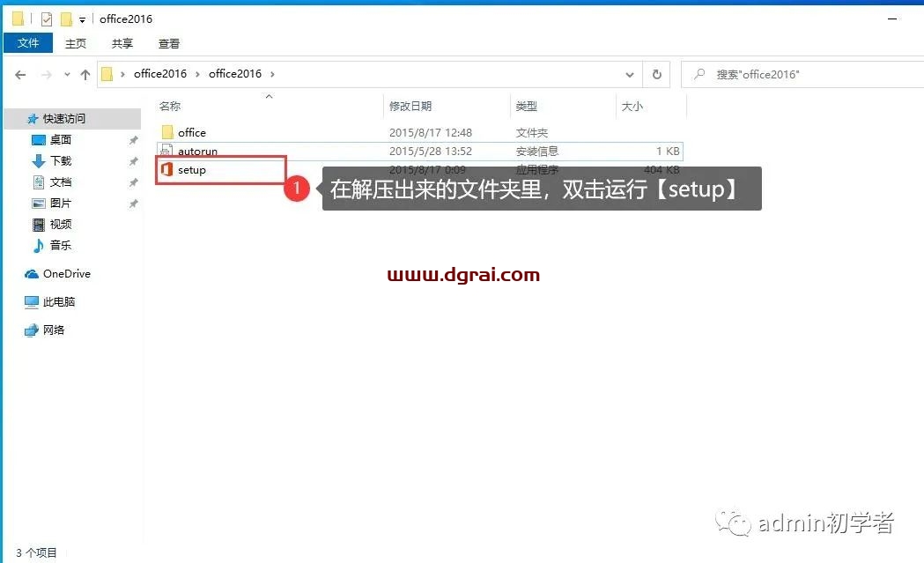Sort files by 类型 column header
The height and width of the screenshot is (563, 924).
click(x=526, y=106)
